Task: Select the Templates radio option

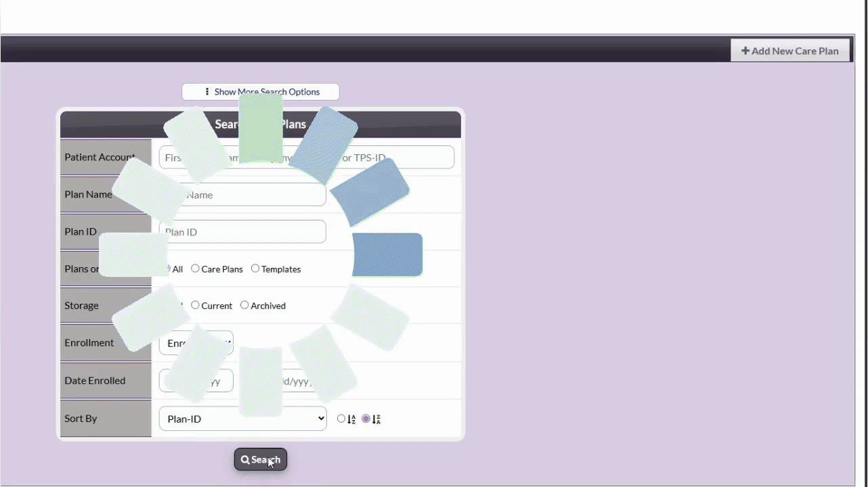Action: [x=255, y=269]
